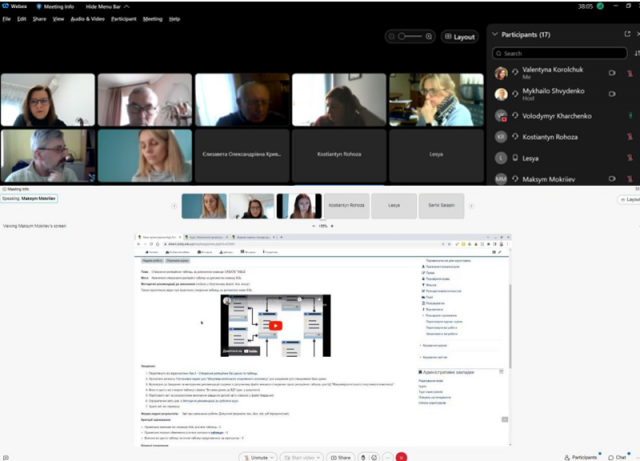The height and width of the screenshot is (461, 640).
Task: Select Volodymyr Kharchenko in participant list
Action: click(x=563, y=116)
